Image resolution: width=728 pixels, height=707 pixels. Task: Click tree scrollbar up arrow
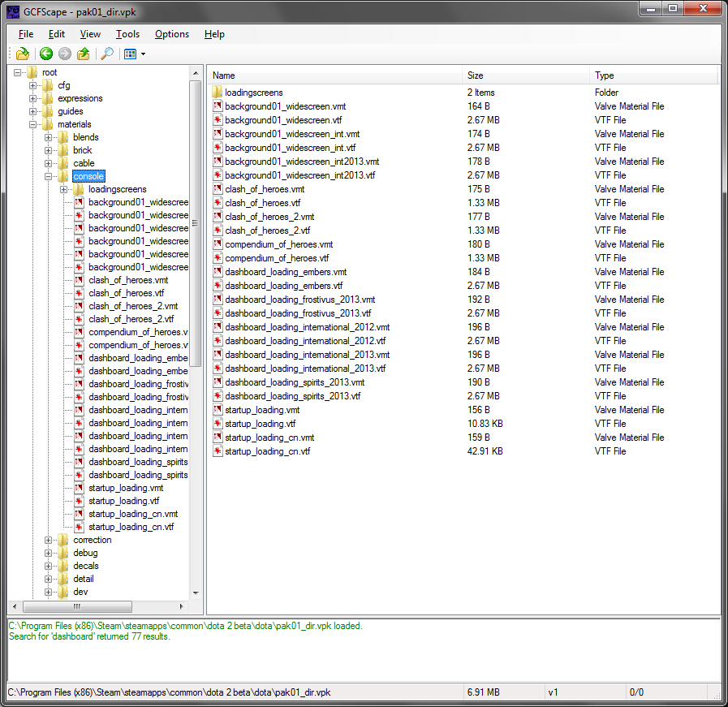point(196,73)
